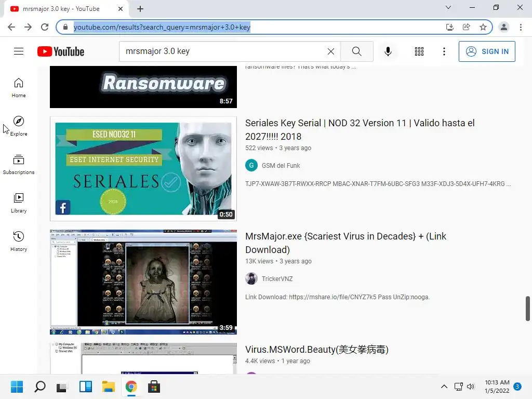Open Windows taskbar search
This screenshot has height=399, width=532.
pos(39,387)
